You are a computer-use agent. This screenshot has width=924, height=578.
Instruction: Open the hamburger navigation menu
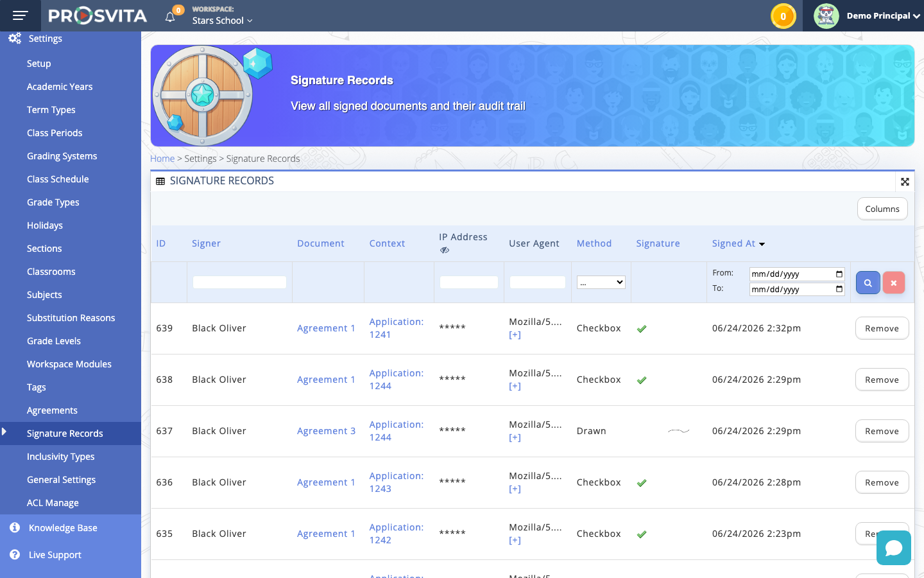point(20,15)
